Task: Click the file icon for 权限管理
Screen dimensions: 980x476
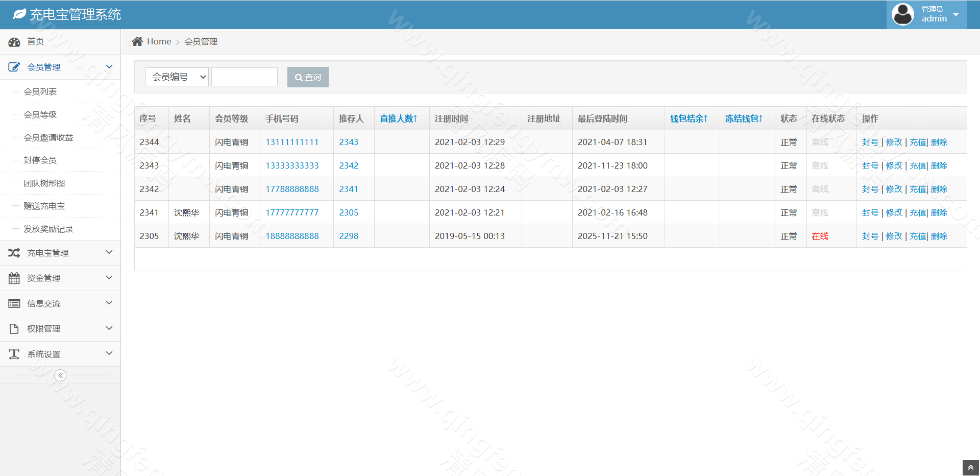Action: pyautogui.click(x=14, y=329)
